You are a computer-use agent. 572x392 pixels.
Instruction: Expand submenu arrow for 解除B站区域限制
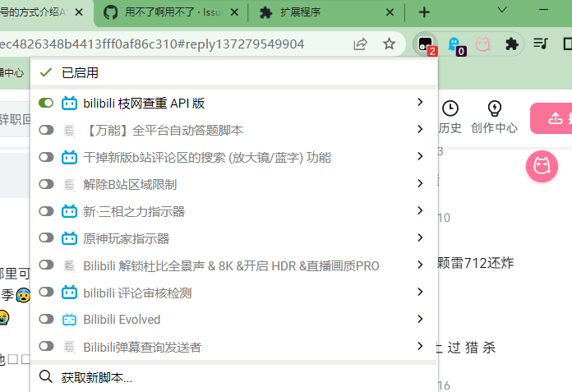[x=420, y=183]
